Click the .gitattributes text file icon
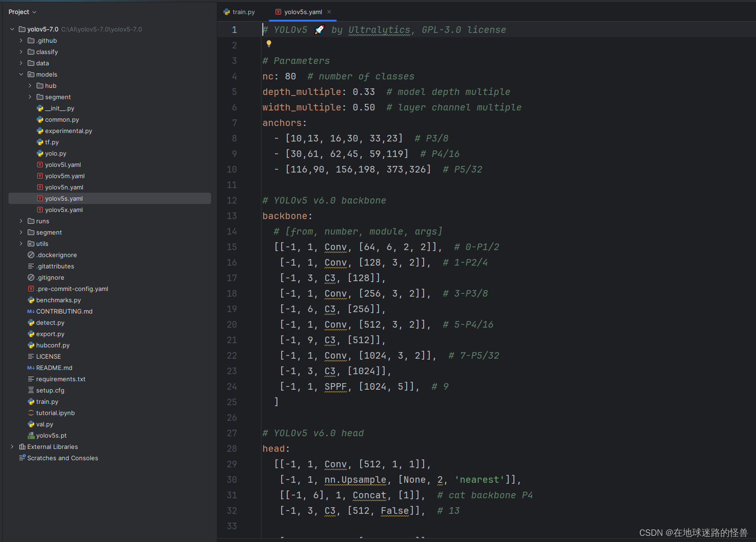The image size is (756, 542). (x=31, y=266)
